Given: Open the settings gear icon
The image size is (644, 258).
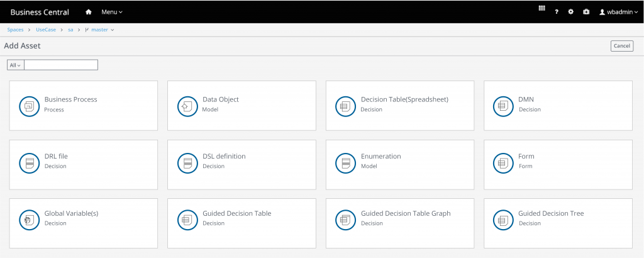Looking at the screenshot, I should 571,12.
